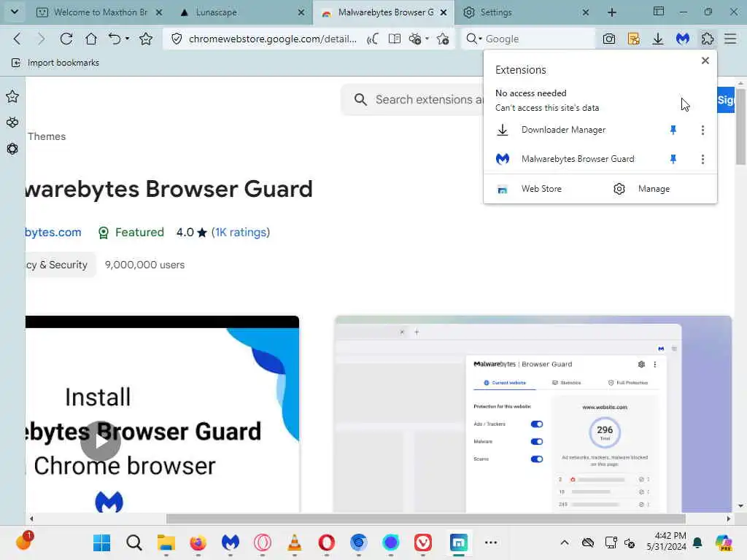Unpin Malwarebytes Browser Guard from toolbar
The height and width of the screenshot is (560, 747).
pyautogui.click(x=673, y=159)
